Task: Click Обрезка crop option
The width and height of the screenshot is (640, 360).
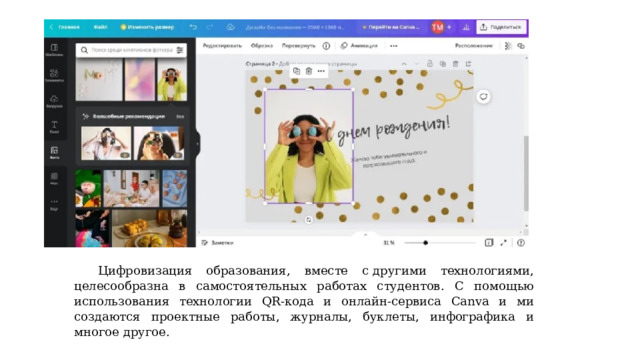Action: 262,46
